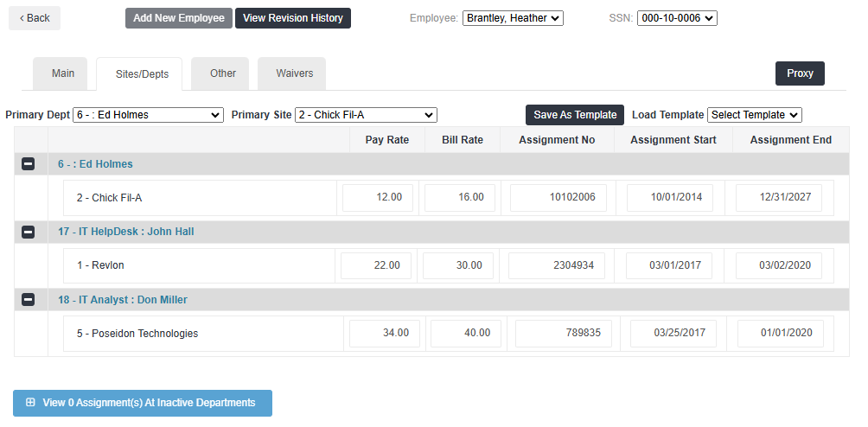
Task: Open the Primary Site dropdown
Action: [366, 115]
